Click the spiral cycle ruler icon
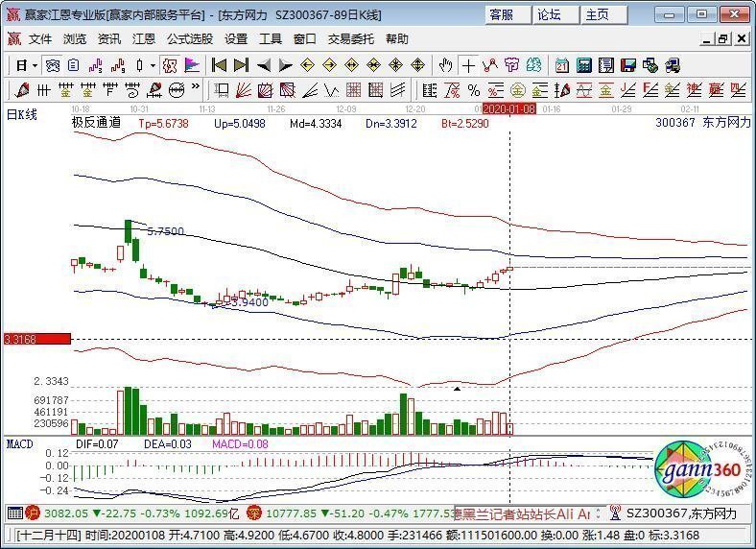The image size is (756, 549). click(x=131, y=90)
